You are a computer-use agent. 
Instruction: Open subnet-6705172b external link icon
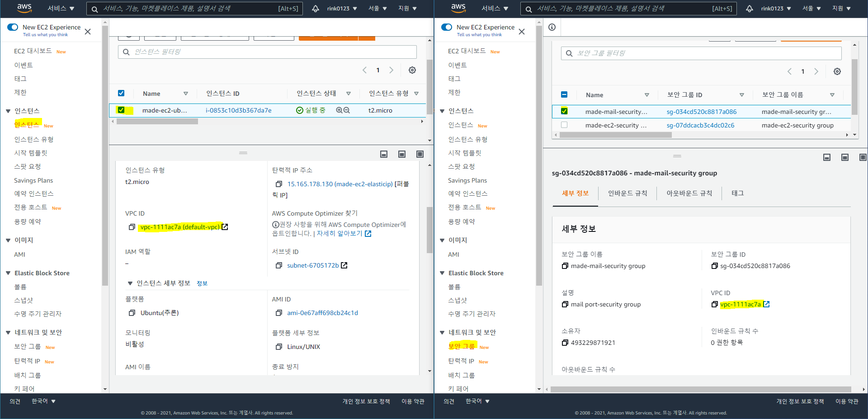tap(344, 265)
